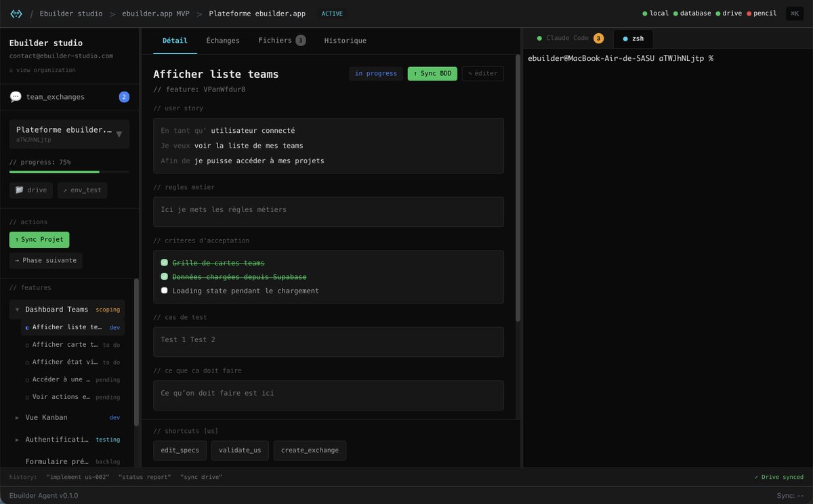Open the Plateforme ebuilder project dropdown
The width and height of the screenshot is (813, 504).
pos(69,134)
